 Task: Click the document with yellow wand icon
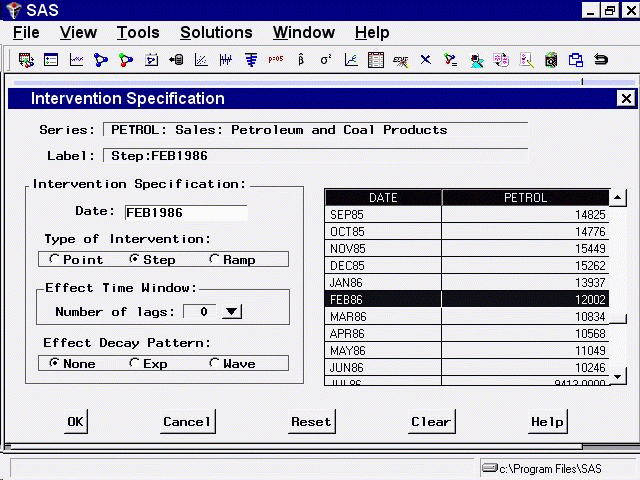[527, 60]
